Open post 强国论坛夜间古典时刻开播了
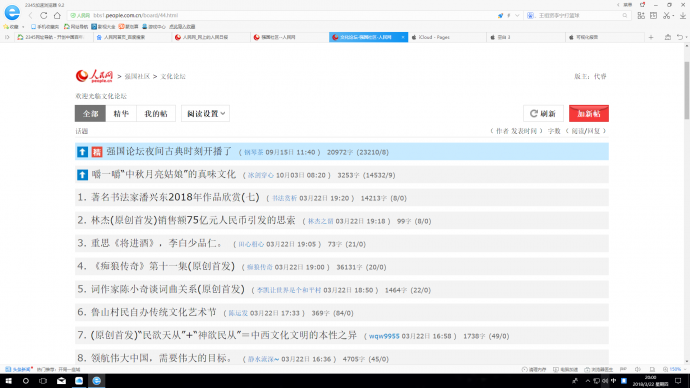The image size is (690, 388). pyautogui.click(x=169, y=151)
